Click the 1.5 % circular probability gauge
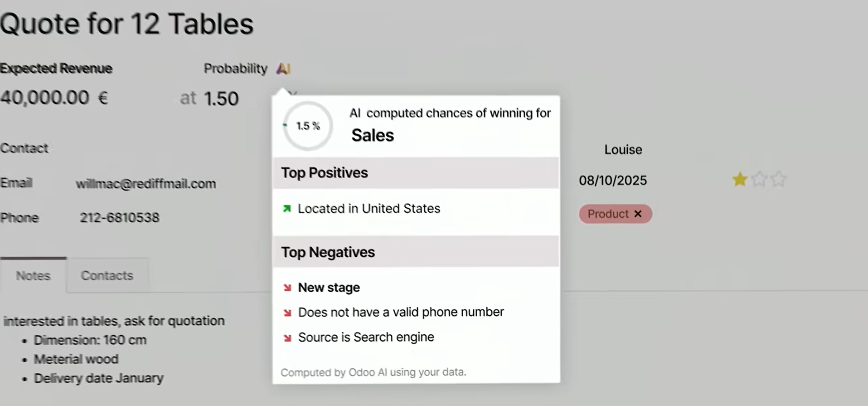Screen dimensions: 868x406 308,126
